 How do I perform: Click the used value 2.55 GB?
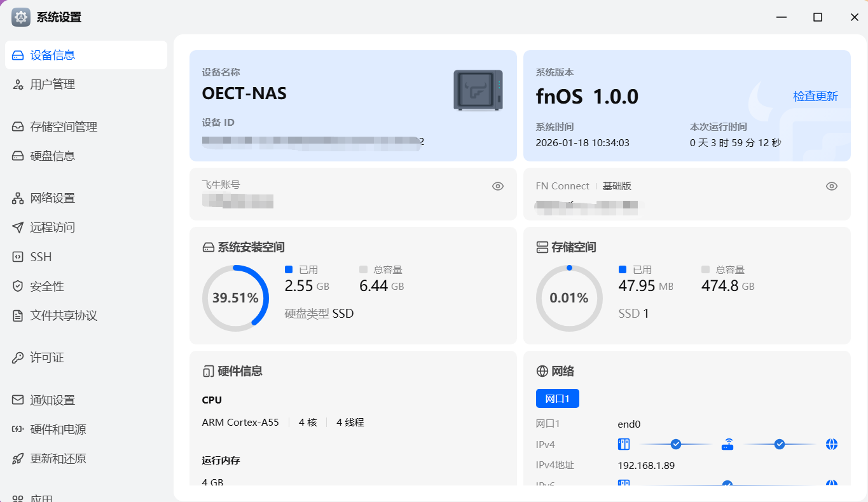click(x=307, y=286)
